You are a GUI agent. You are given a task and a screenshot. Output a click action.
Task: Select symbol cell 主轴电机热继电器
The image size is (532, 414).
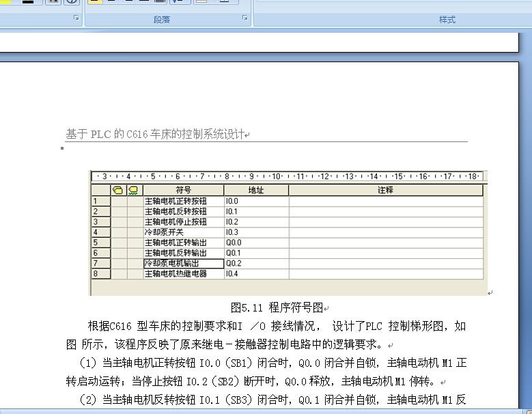click(x=184, y=274)
